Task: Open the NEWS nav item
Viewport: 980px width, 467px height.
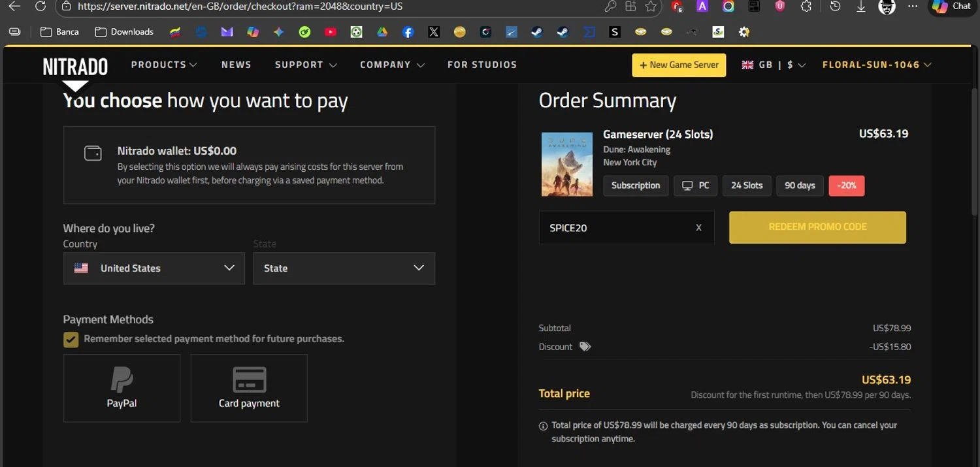Action: click(237, 65)
